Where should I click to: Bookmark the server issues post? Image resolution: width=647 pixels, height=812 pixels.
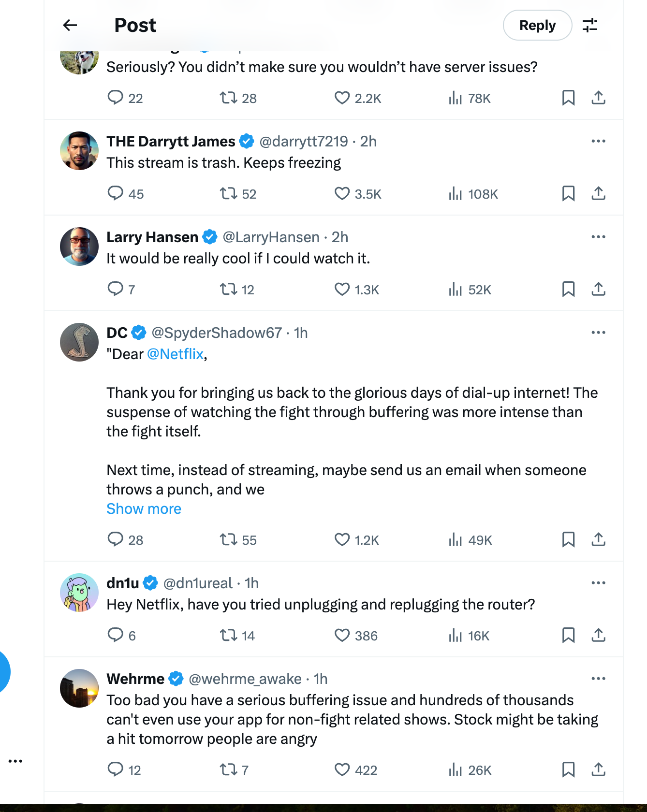[x=568, y=98]
